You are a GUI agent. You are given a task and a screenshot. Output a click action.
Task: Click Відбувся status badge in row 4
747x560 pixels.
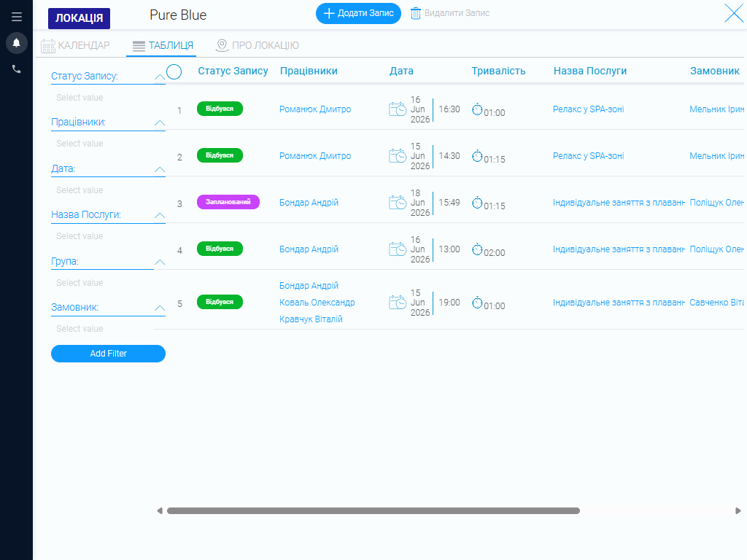click(220, 249)
